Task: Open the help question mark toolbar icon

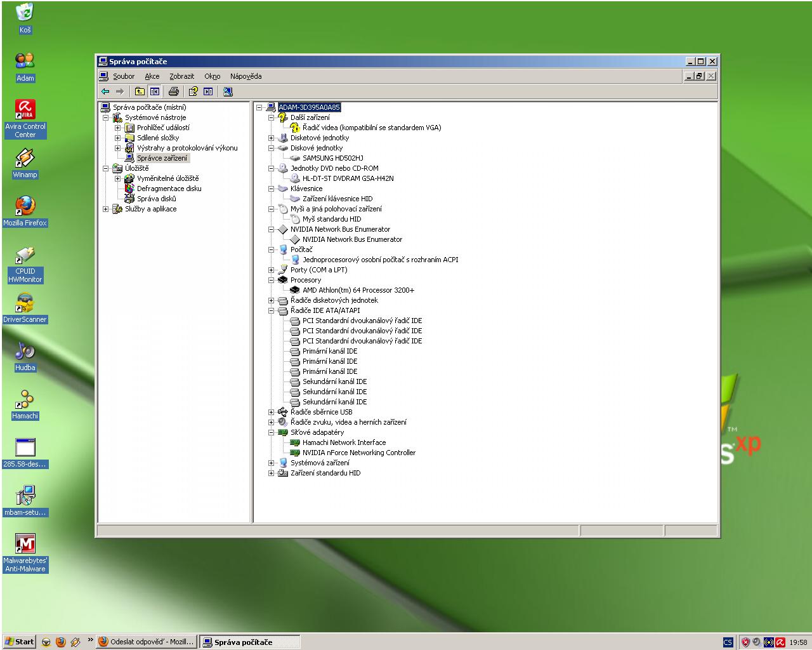Action: click(193, 91)
